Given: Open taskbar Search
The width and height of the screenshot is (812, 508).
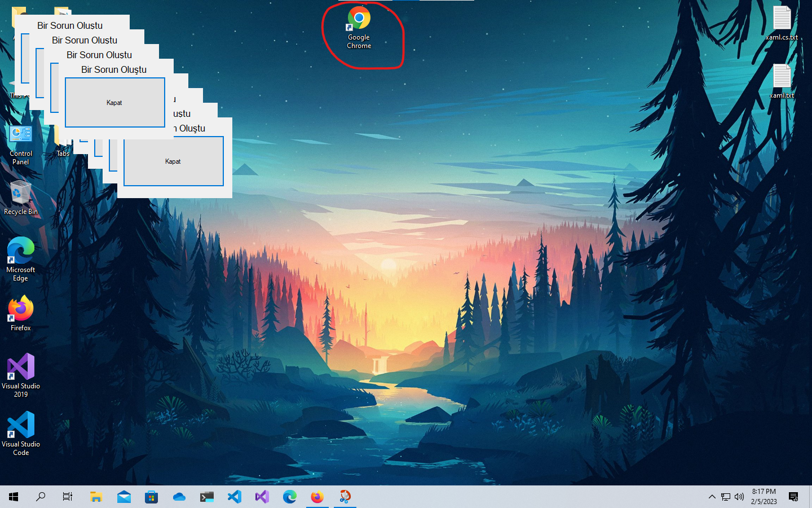Looking at the screenshot, I should [x=41, y=497].
